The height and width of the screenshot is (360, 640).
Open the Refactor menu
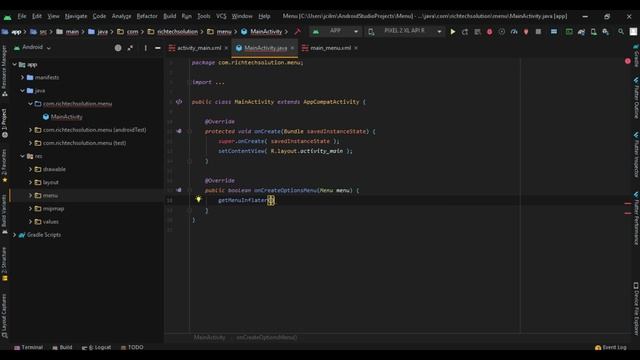(147, 16)
